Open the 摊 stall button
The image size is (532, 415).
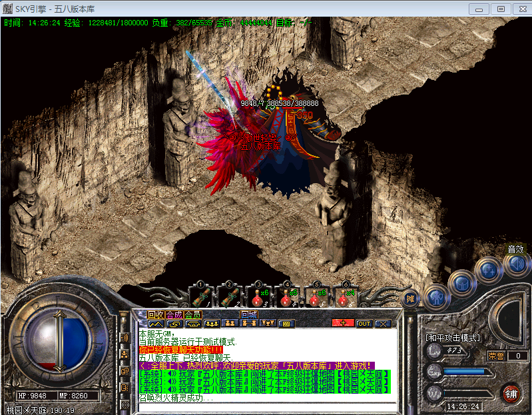410,298
